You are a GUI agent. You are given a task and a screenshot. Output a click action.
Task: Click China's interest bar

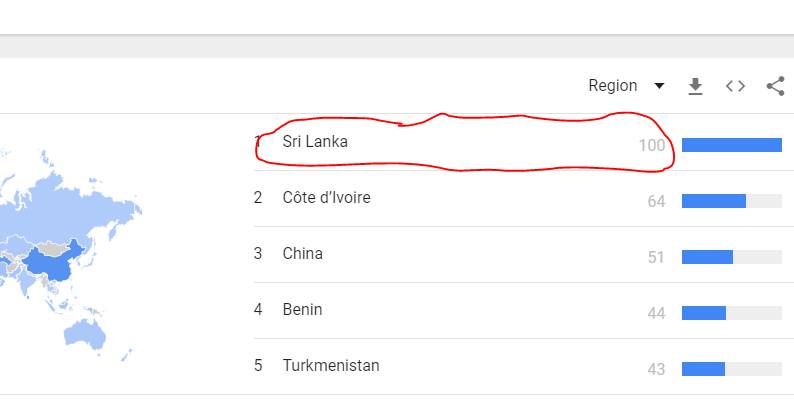pyautogui.click(x=731, y=257)
